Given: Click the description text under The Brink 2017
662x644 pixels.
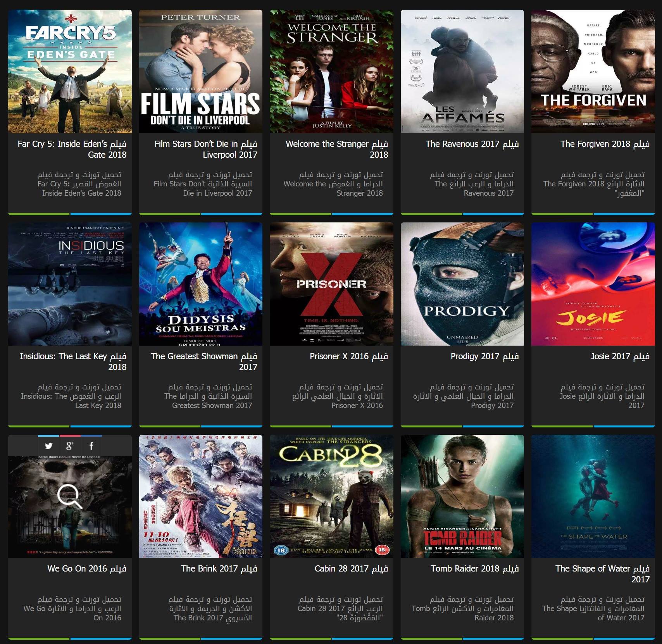Looking at the screenshot, I should 210,609.
